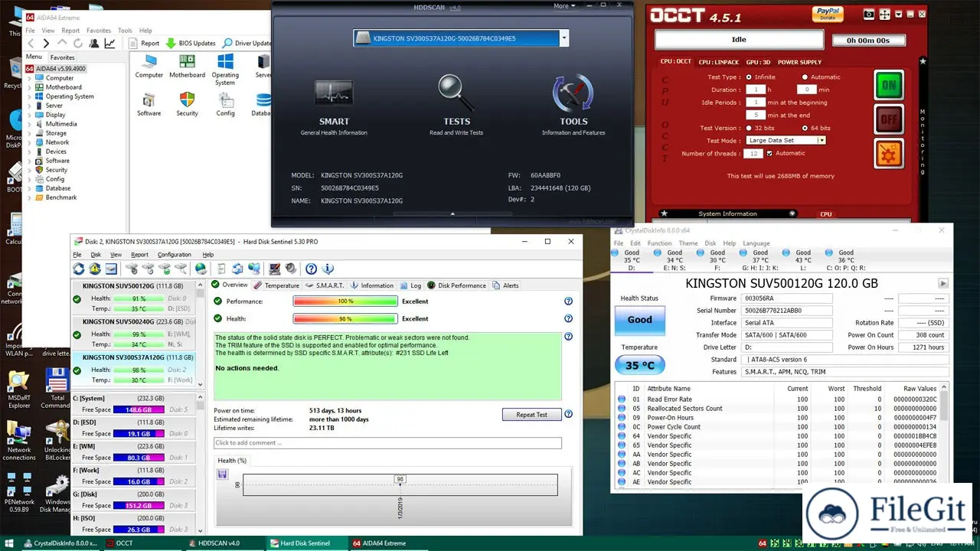The width and height of the screenshot is (980, 551).
Task: Click the globe icon in Hard Disk Sentinel toolbar
Action: [201, 269]
